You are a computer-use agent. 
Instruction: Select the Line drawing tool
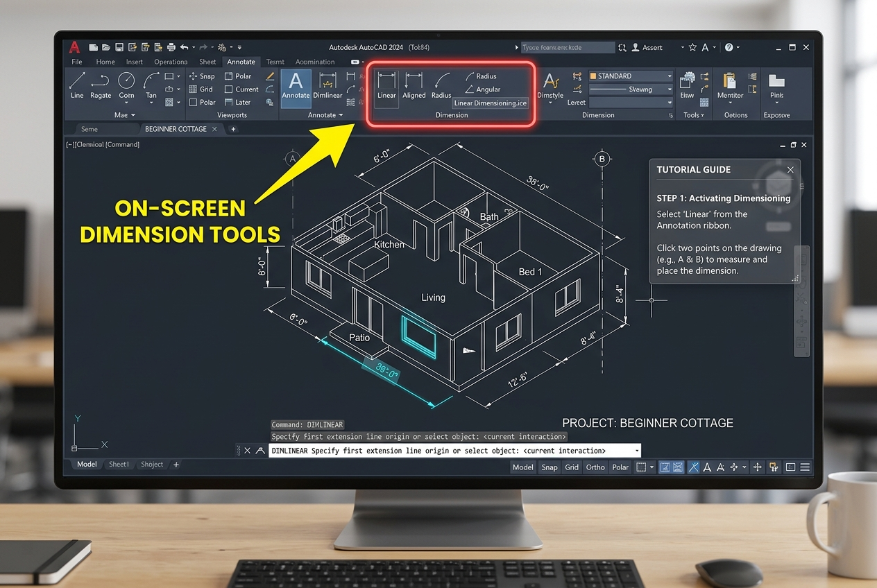pos(77,85)
